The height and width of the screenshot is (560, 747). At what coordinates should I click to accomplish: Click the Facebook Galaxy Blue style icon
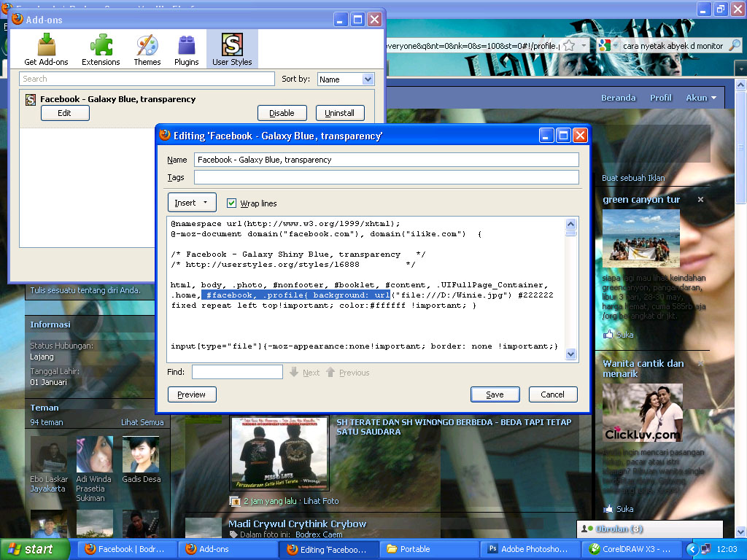(x=31, y=99)
